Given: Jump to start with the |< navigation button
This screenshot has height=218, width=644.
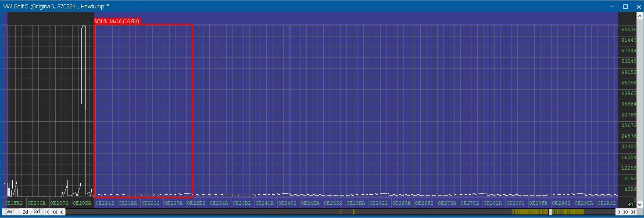Looking at the screenshot, I should coord(47,212).
